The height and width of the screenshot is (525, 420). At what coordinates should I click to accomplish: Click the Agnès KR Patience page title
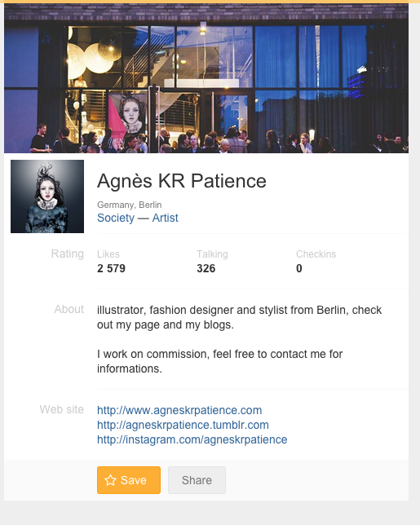(x=182, y=181)
